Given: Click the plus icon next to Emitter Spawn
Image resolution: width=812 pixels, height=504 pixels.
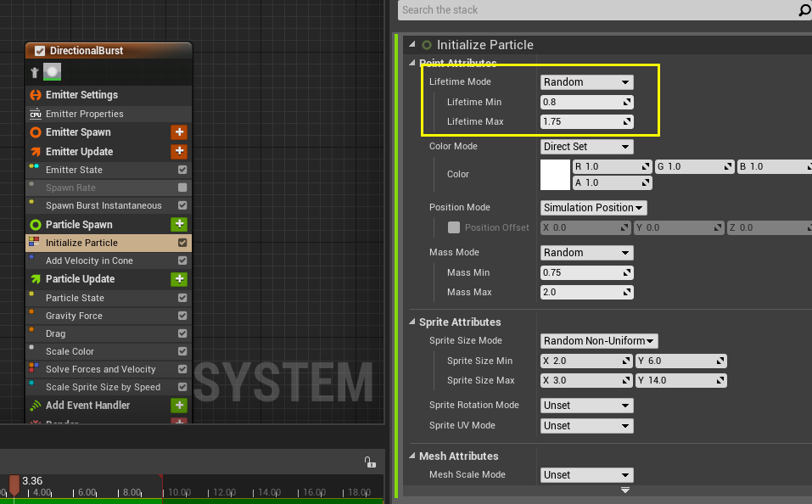Looking at the screenshot, I should click(x=179, y=132).
